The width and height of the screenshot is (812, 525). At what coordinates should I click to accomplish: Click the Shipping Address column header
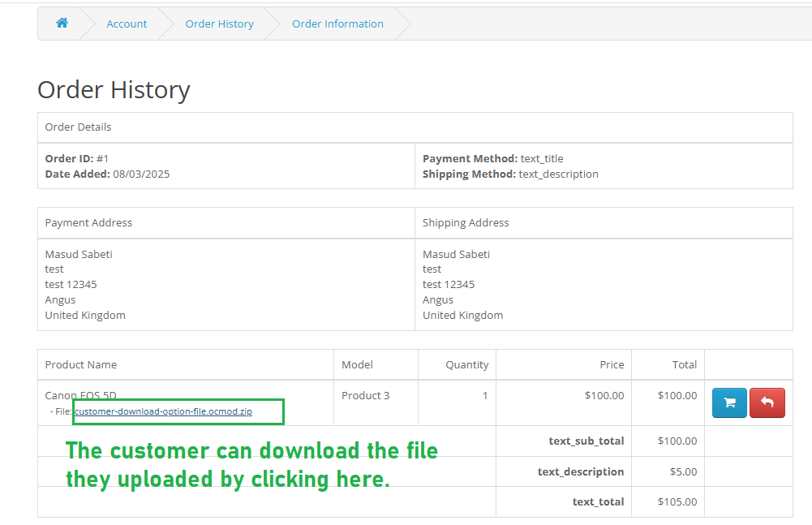pyautogui.click(x=466, y=222)
